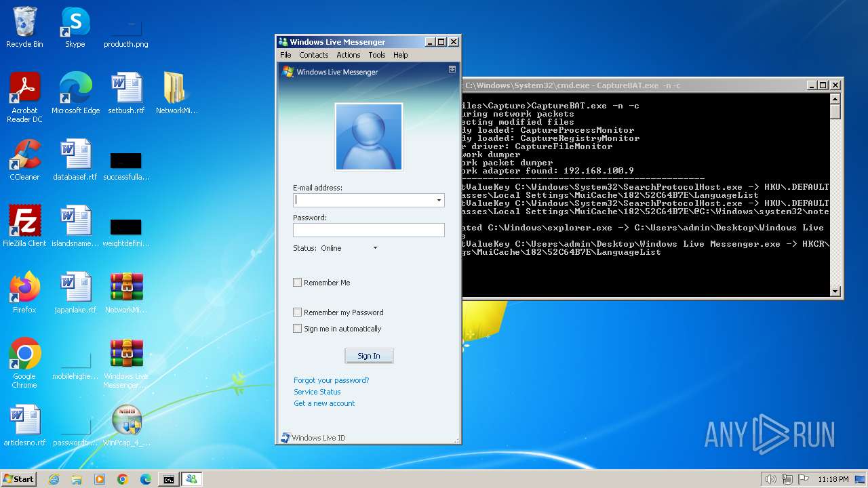Switch to the Messenger taskbar button
Image resolution: width=868 pixels, height=488 pixels.
point(191,479)
